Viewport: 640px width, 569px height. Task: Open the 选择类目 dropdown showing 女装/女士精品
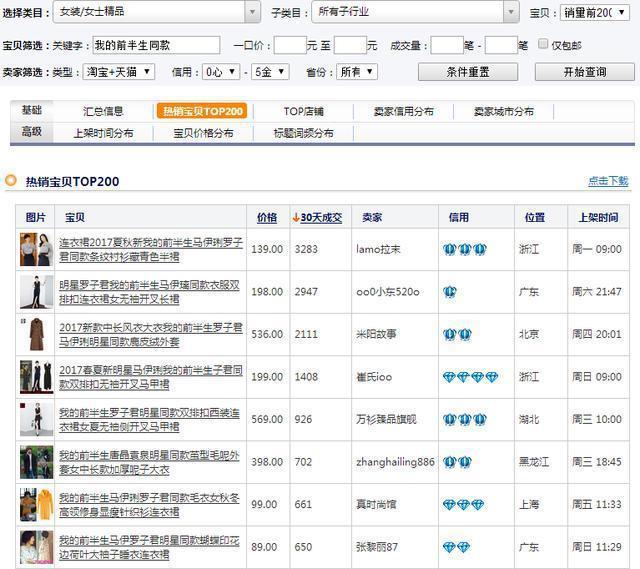[x=157, y=12]
